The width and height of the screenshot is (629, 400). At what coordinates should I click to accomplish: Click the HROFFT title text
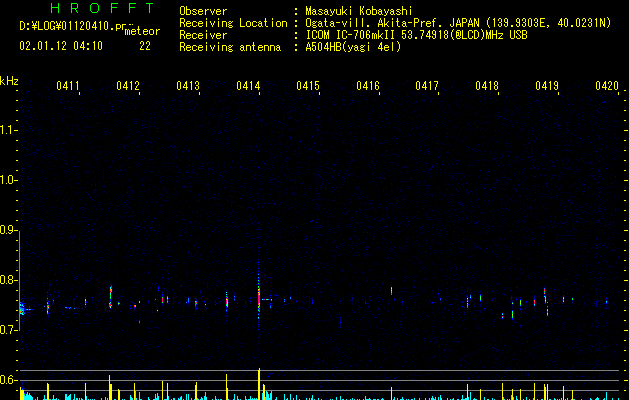102,8
